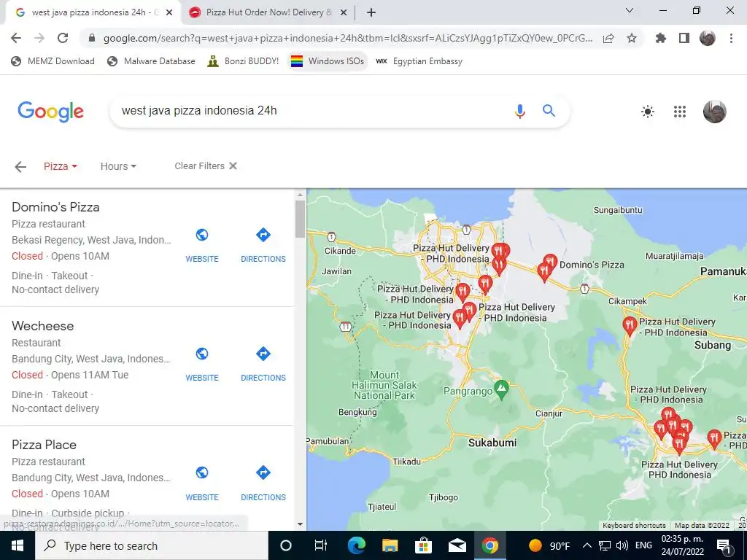Open a new browser tab
Image resolution: width=747 pixels, height=560 pixels.
click(x=371, y=13)
